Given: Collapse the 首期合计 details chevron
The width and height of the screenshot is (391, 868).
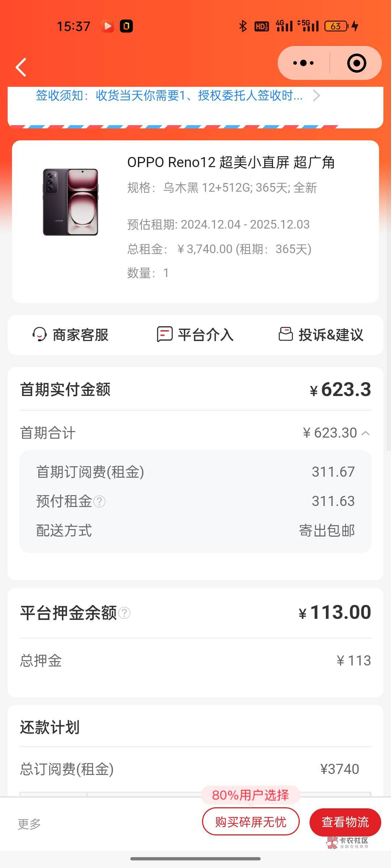Looking at the screenshot, I should tap(366, 433).
